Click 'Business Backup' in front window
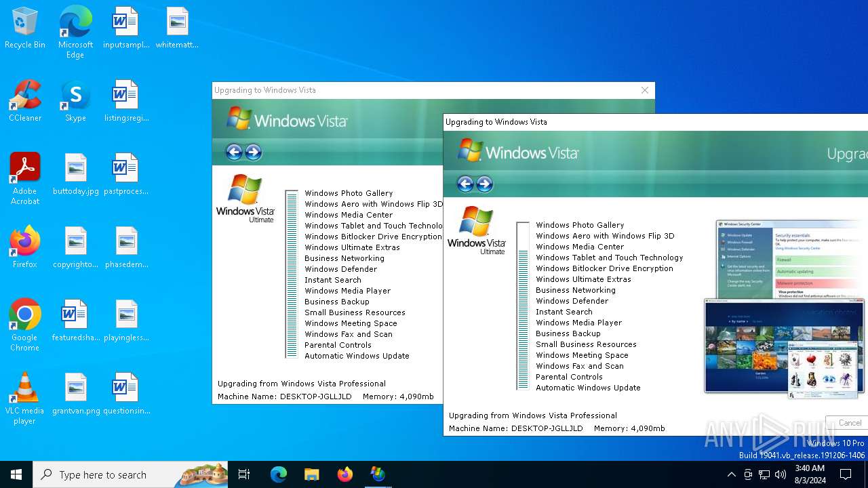868x488 pixels. click(568, 333)
